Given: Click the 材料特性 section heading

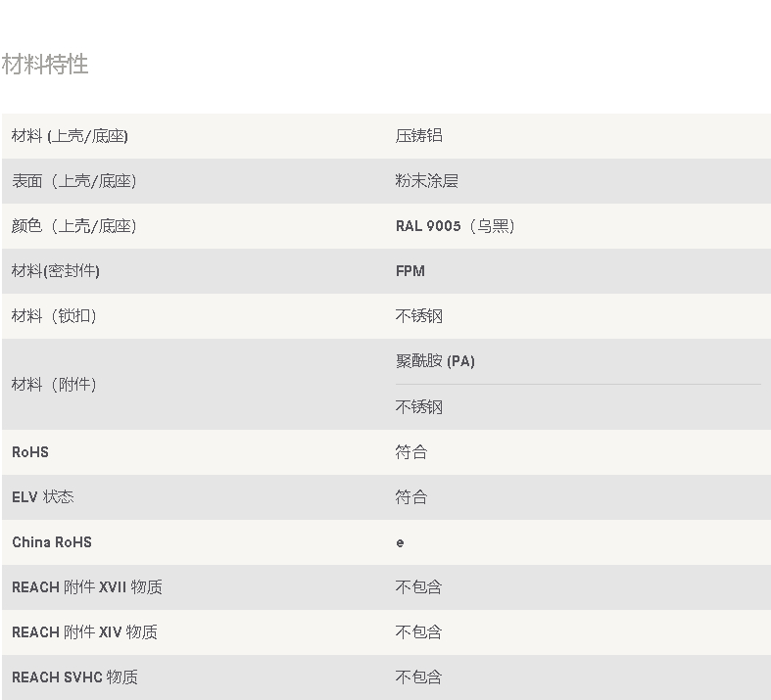Looking at the screenshot, I should click(45, 65).
